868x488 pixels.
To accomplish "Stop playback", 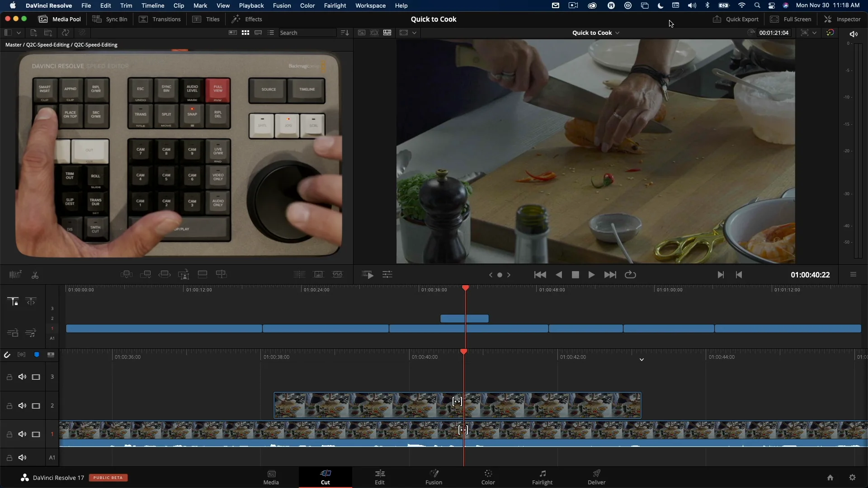I will coord(575,275).
